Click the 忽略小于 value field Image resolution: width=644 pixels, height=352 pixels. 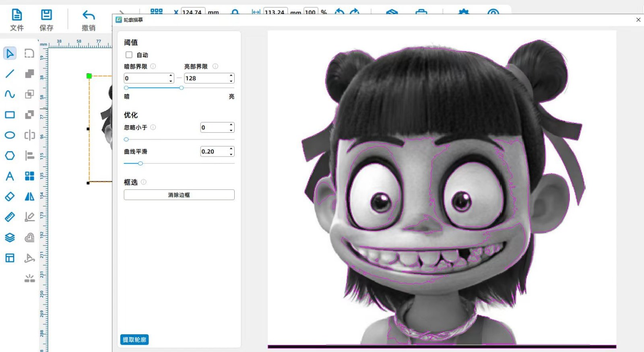215,128
